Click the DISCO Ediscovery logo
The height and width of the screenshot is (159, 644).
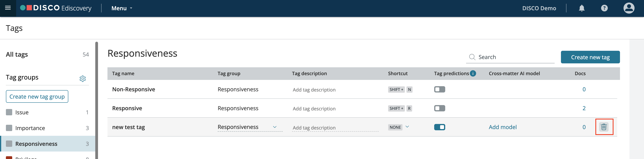click(56, 8)
